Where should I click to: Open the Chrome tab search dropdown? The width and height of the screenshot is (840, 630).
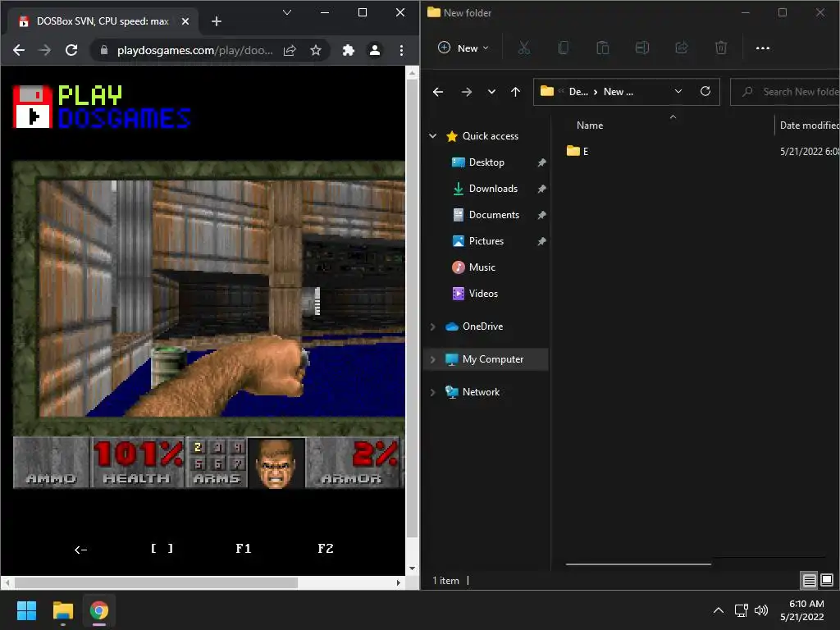[x=287, y=12]
